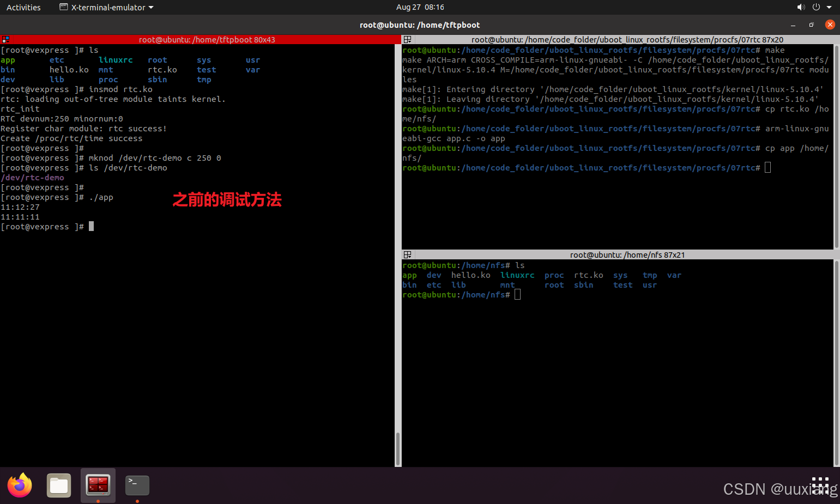
Task: Click the bottom-right pane scrollbar
Action: coord(837,363)
